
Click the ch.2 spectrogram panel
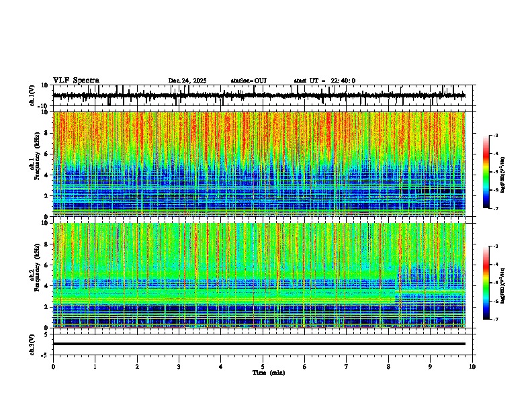[x=259, y=275]
